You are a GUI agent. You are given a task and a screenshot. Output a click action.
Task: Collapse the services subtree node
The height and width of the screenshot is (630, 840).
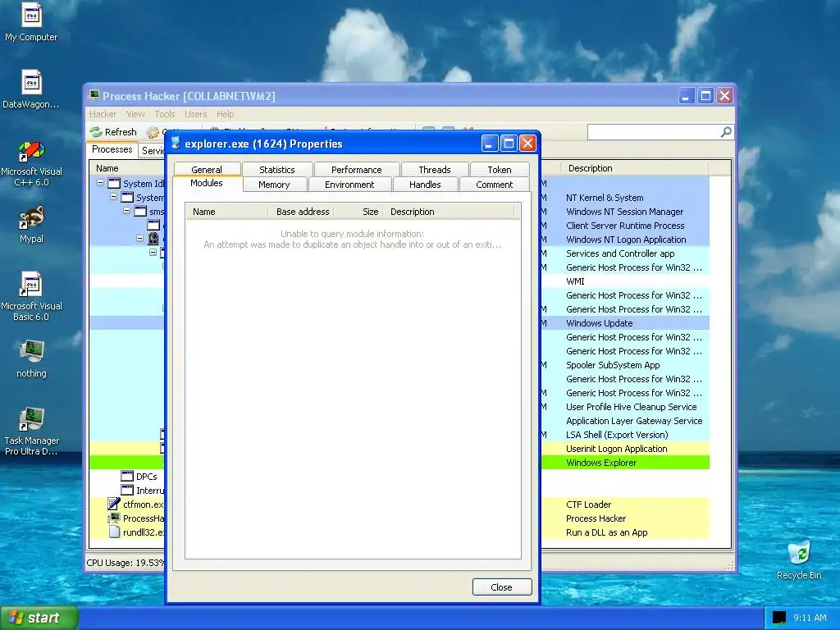point(153,252)
